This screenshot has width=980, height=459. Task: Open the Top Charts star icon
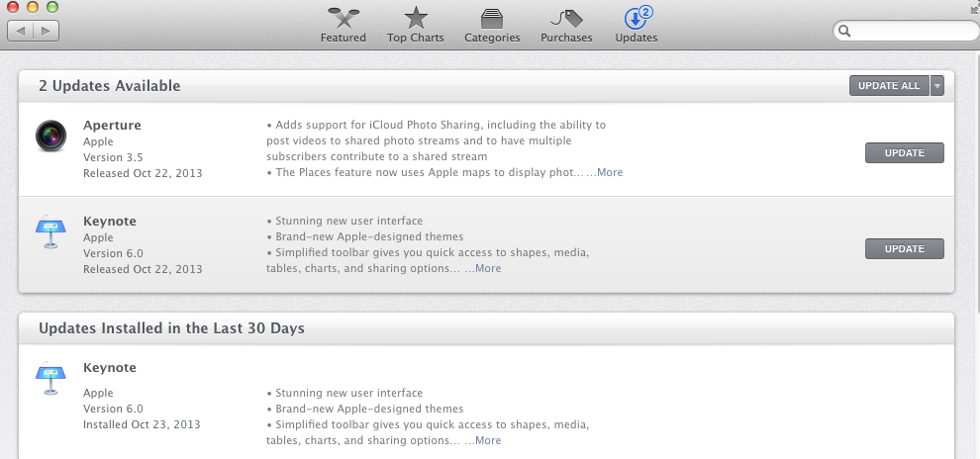[416, 18]
